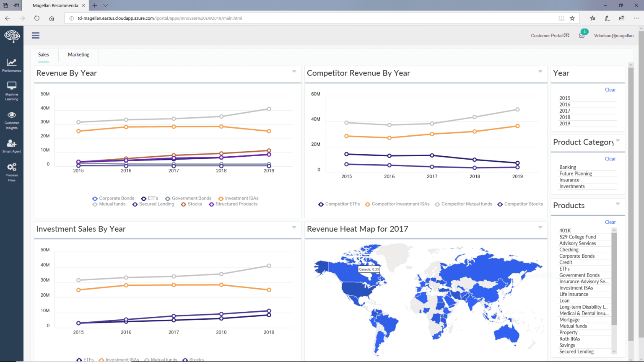The width and height of the screenshot is (644, 362).
Task: Refresh the page with the browser reload icon
Action: (37, 18)
